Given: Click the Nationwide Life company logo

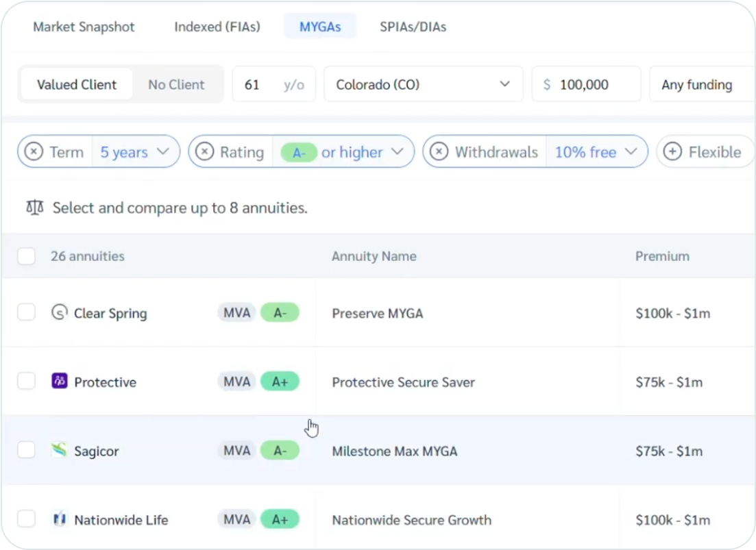Looking at the screenshot, I should coord(60,519).
